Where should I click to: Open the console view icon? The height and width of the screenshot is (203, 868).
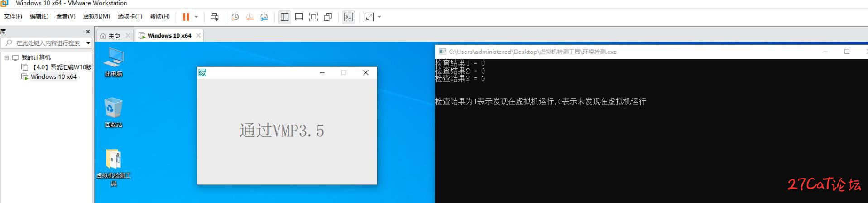348,17
